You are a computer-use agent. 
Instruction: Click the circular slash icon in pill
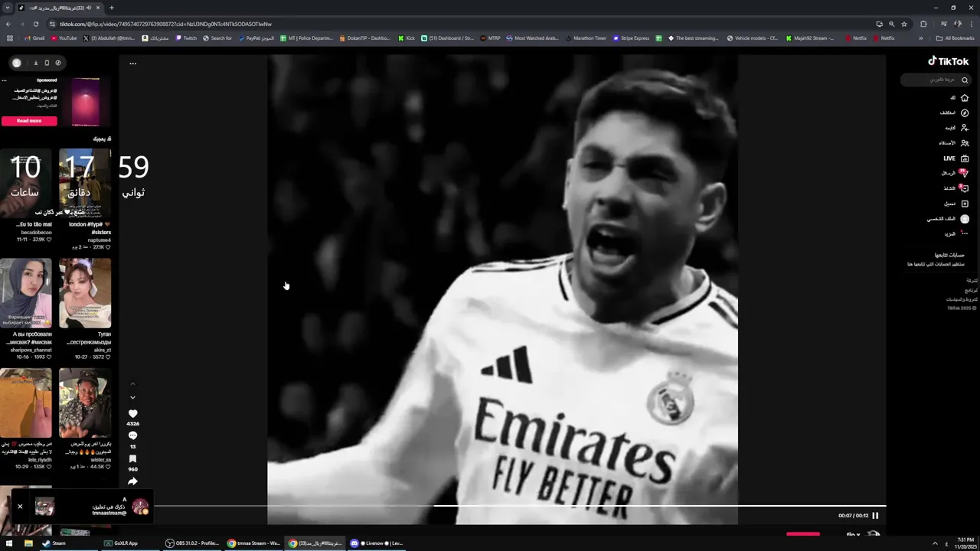(57, 63)
